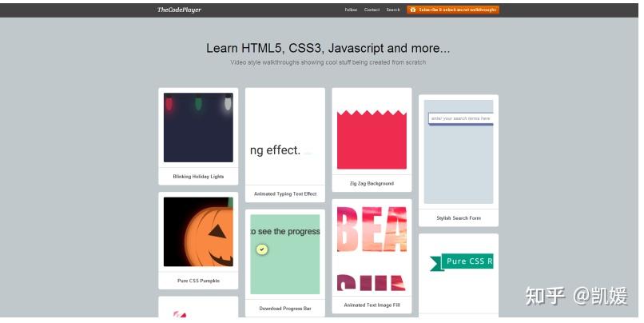This screenshot has width=644, height=323.
Task: Open the Stylish Search Form preview
Action: 459,152
